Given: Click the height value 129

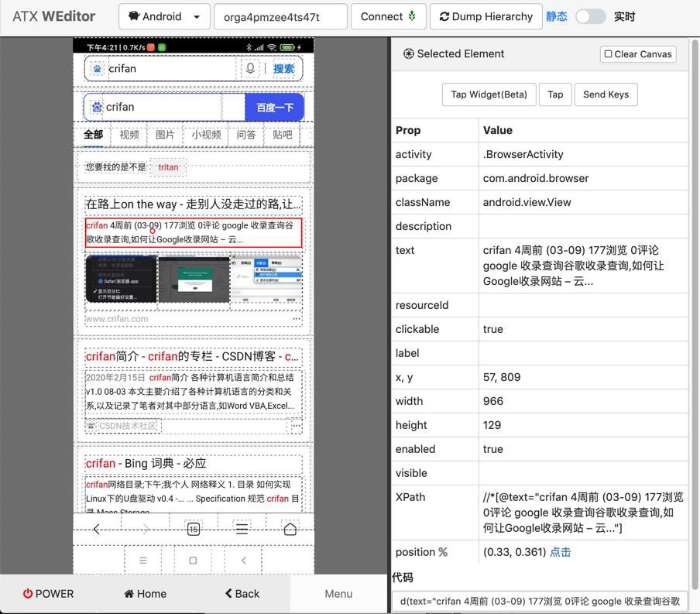Looking at the screenshot, I should pyautogui.click(x=492, y=425).
